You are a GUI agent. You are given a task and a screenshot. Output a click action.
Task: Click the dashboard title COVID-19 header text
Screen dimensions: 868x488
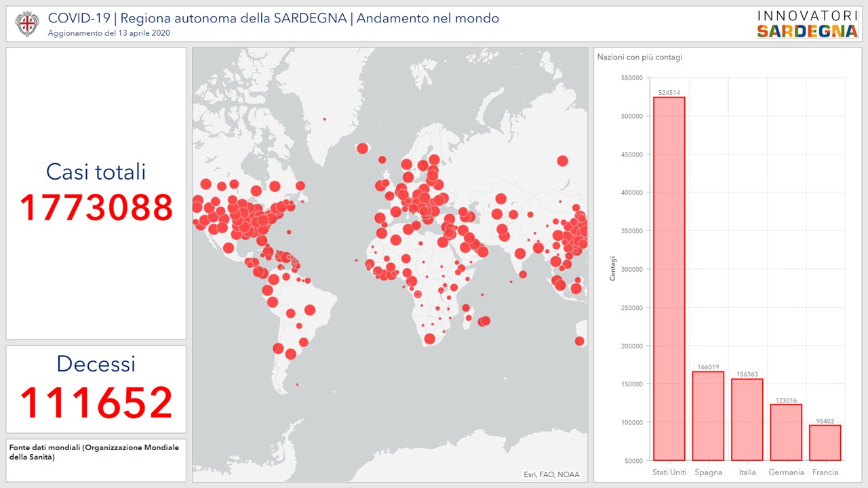coord(273,18)
